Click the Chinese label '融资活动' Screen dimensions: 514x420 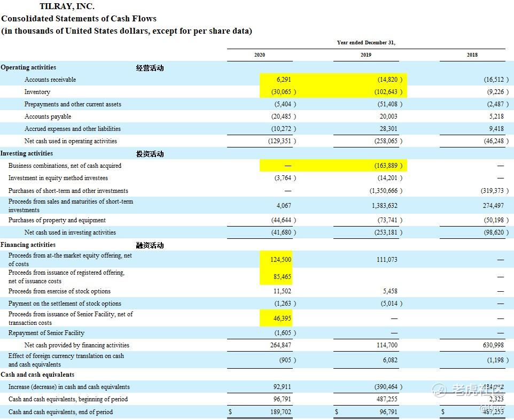pos(150,245)
